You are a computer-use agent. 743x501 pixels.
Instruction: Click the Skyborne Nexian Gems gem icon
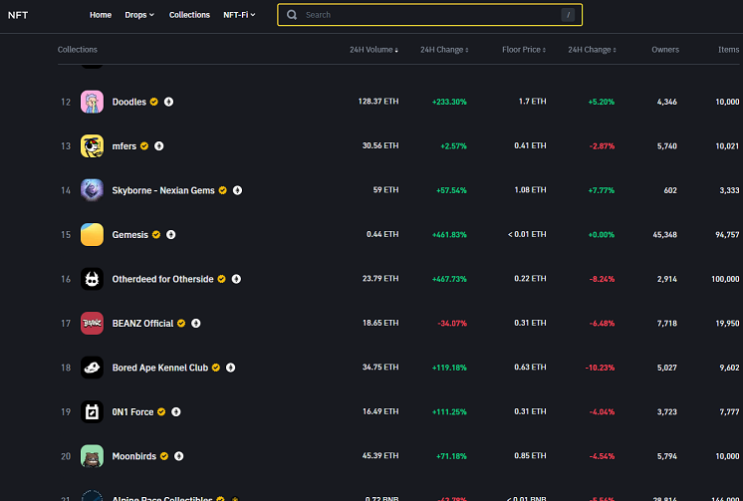(92, 190)
